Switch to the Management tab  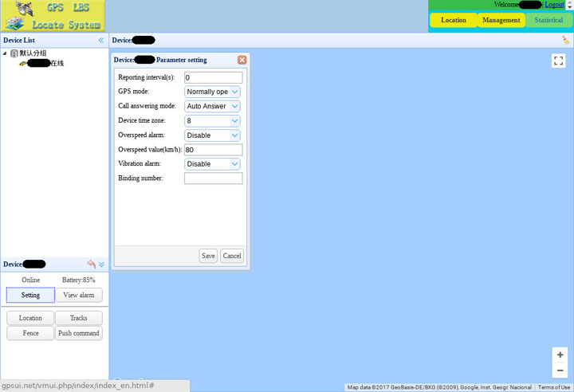[501, 20]
